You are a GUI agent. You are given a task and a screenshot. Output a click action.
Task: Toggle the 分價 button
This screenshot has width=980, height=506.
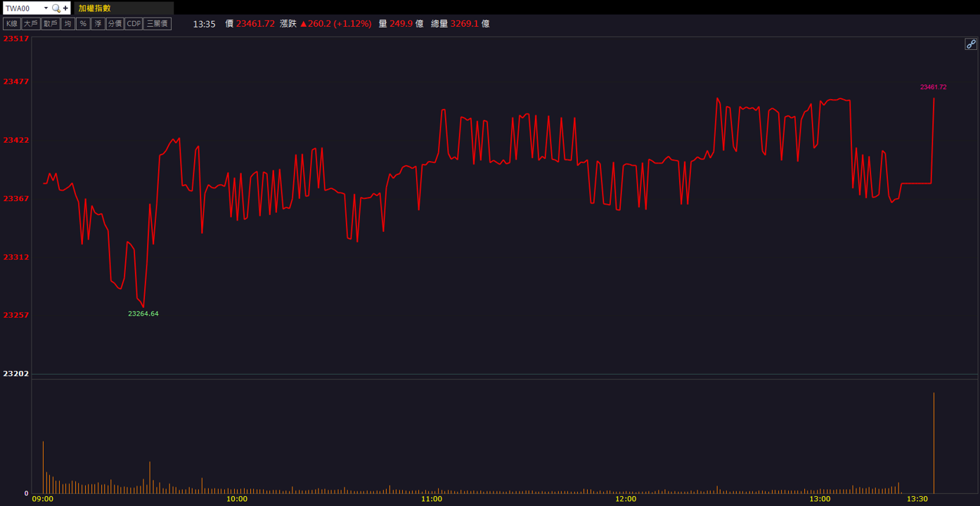point(115,24)
